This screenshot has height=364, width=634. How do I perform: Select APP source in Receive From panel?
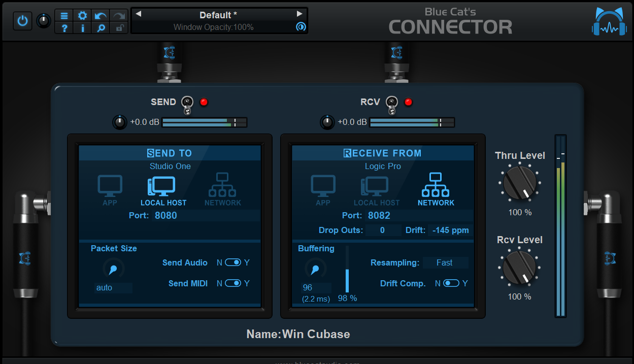coord(323,187)
